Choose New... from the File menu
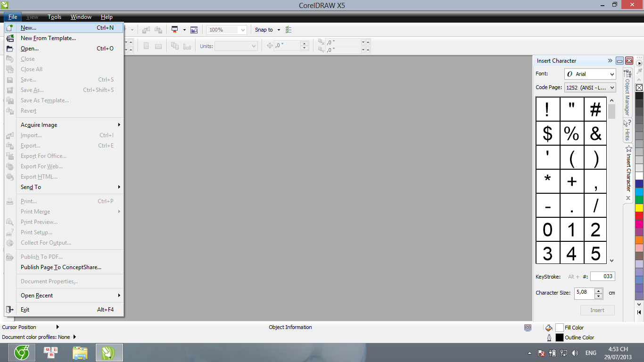 (64, 28)
